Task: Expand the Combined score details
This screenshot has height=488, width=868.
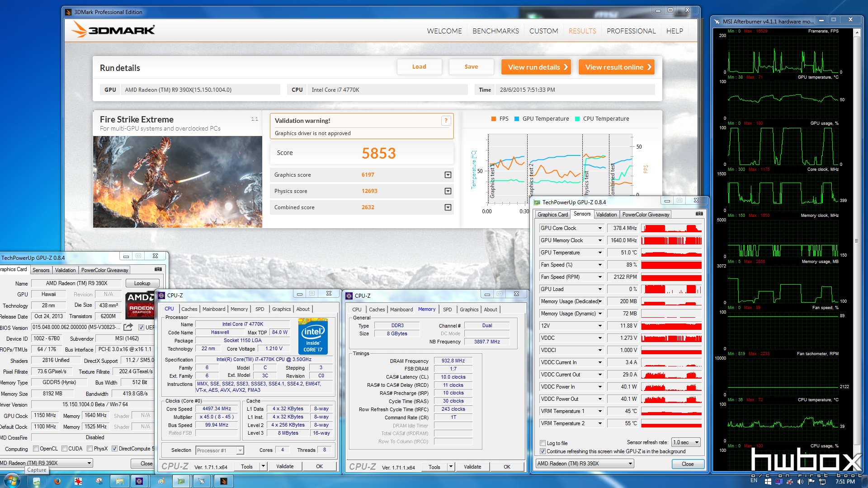Action: coord(448,207)
